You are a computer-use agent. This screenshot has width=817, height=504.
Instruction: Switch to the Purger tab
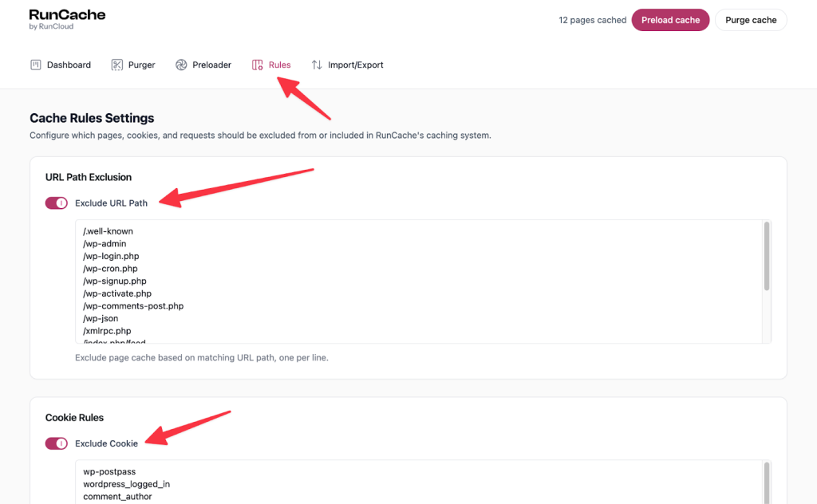133,65
